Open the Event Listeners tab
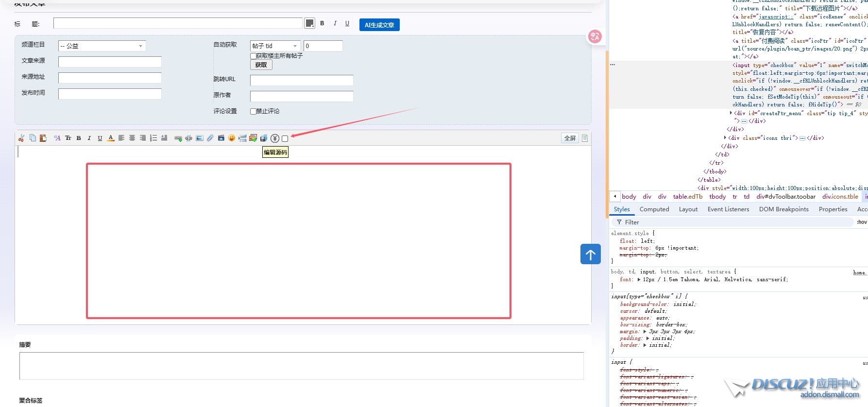This screenshot has width=868, height=407. point(728,209)
